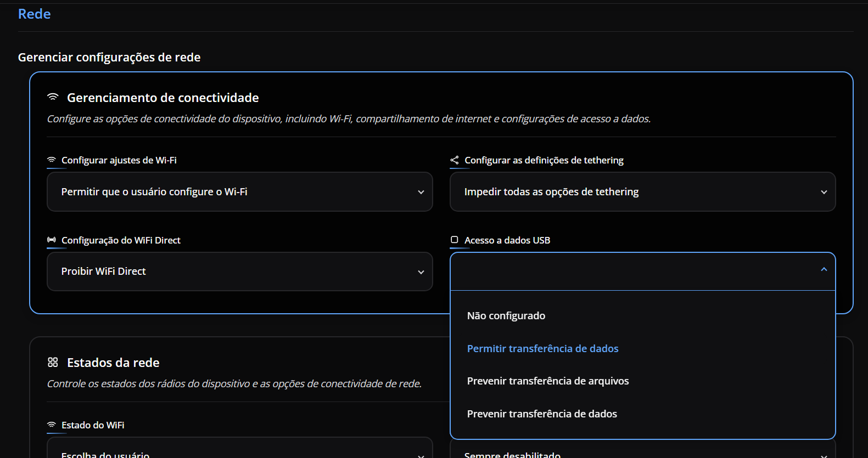Image resolution: width=868 pixels, height=458 pixels.
Task: Click broadcast icon next to Configuração do WiFi Direct
Action: pos(52,240)
